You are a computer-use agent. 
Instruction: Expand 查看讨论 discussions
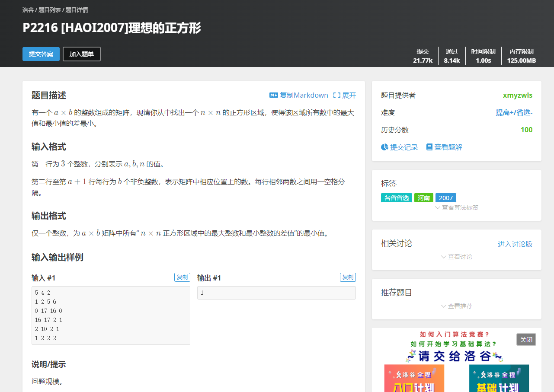click(457, 257)
